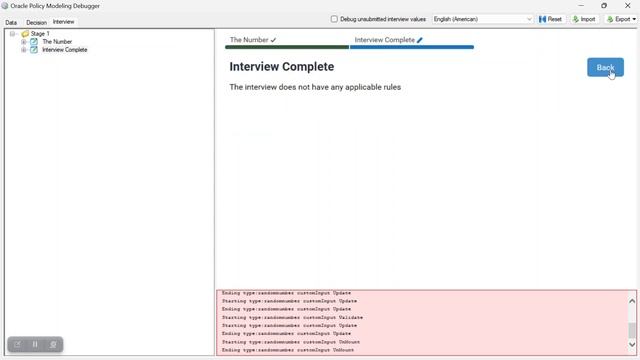Click the green progress bar under The Number

pyautogui.click(x=287, y=47)
